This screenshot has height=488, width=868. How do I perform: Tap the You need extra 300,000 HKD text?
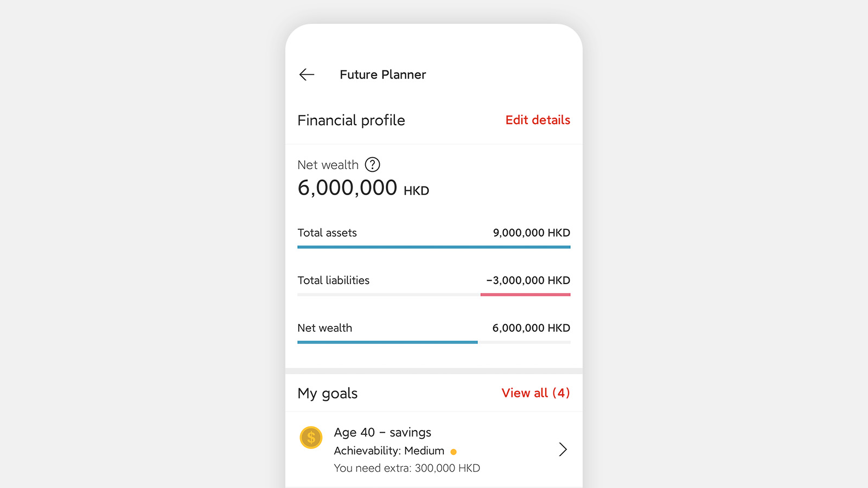tap(407, 468)
